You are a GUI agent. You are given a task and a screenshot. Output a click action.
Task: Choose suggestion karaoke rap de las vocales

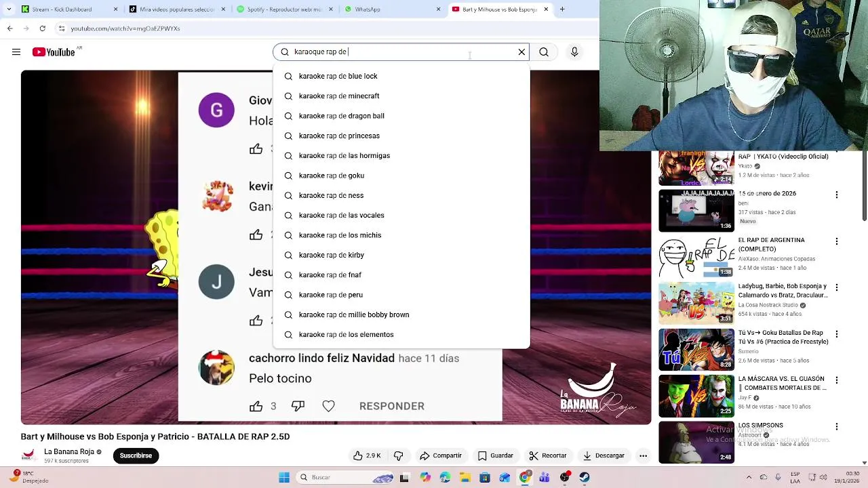point(401,215)
